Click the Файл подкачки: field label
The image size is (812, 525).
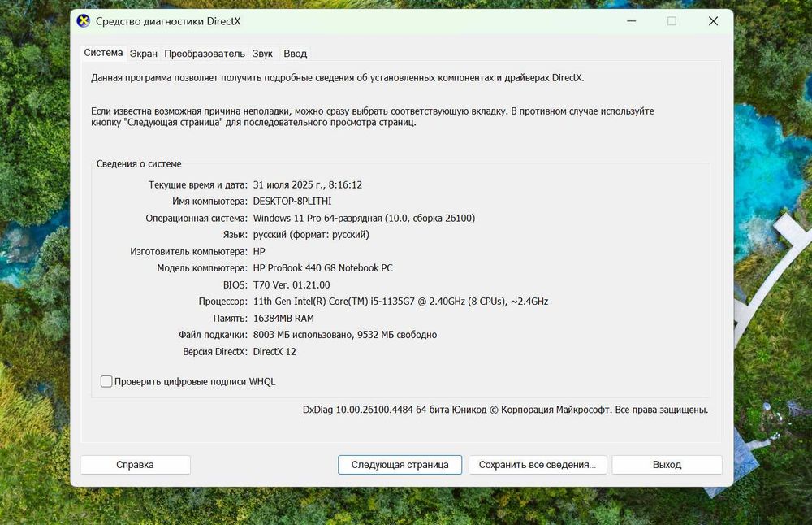[213, 335]
